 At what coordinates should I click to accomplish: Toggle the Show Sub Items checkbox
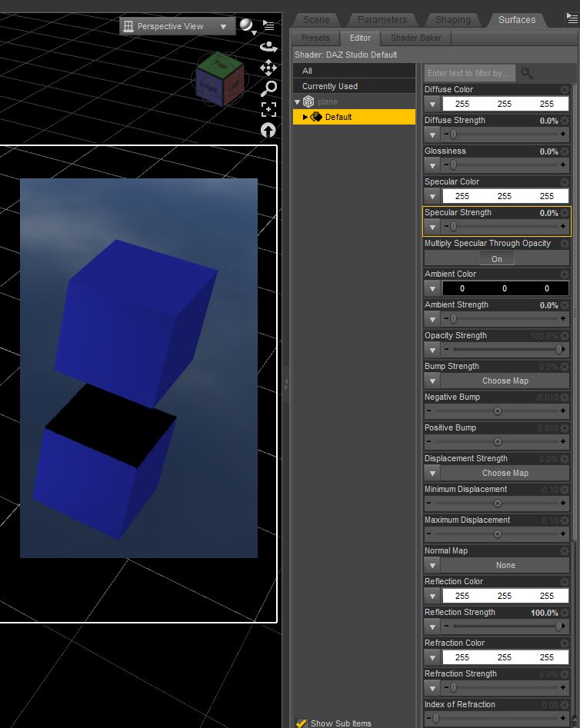(301, 723)
